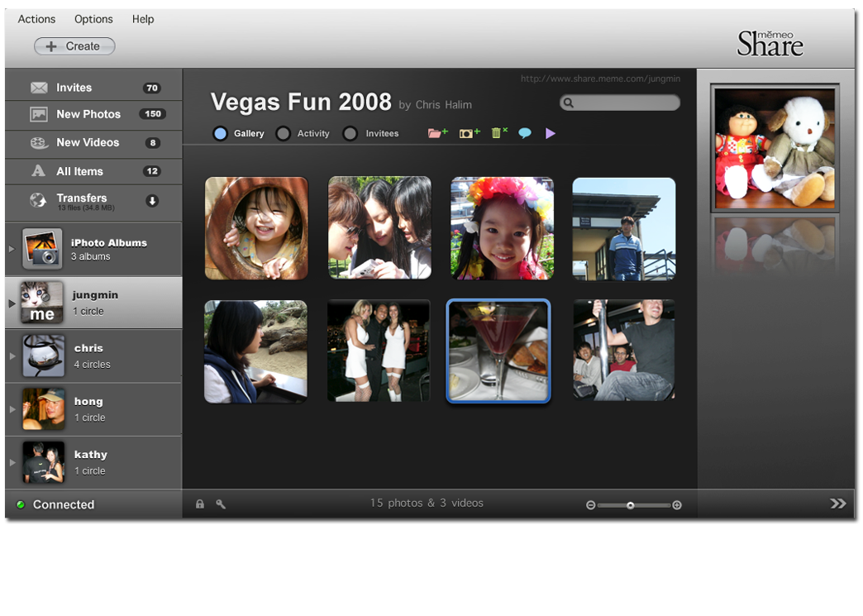The height and width of the screenshot is (616, 863).
Task: Open comments with speech bubble icon
Action: tap(525, 133)
